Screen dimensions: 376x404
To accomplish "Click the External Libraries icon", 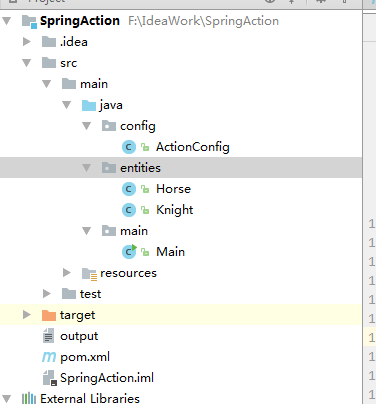I will pyautogui.click(x=29, y=398).
